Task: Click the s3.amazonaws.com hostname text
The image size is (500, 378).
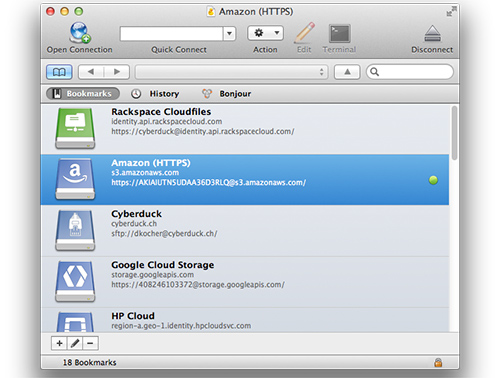Action: pos(145,173)
